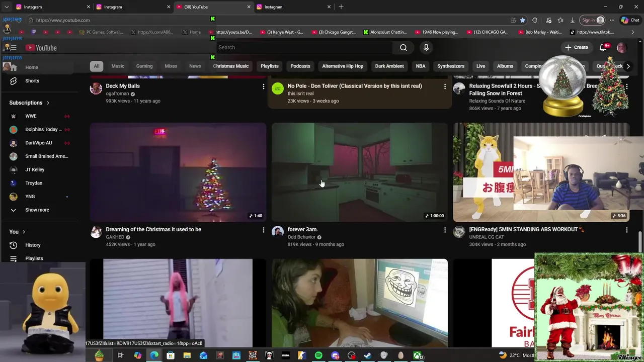Select the Dark Ambient filter chip

coord(389,66)
